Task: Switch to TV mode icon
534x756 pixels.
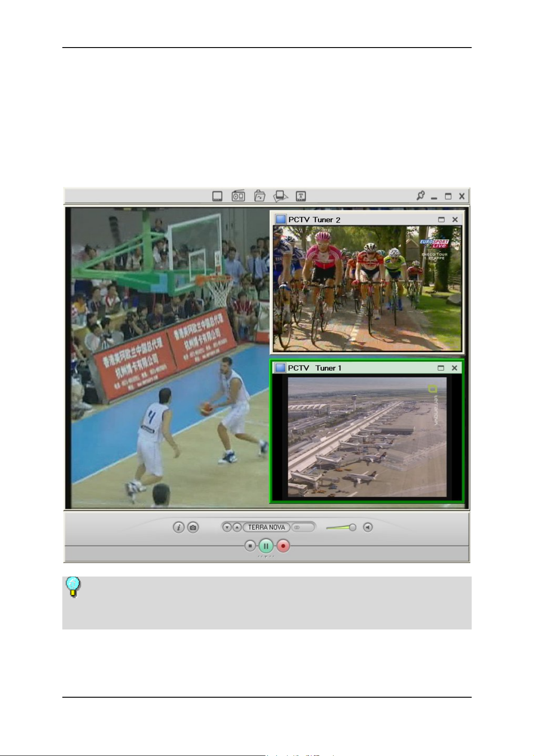Action: point(217,197)
